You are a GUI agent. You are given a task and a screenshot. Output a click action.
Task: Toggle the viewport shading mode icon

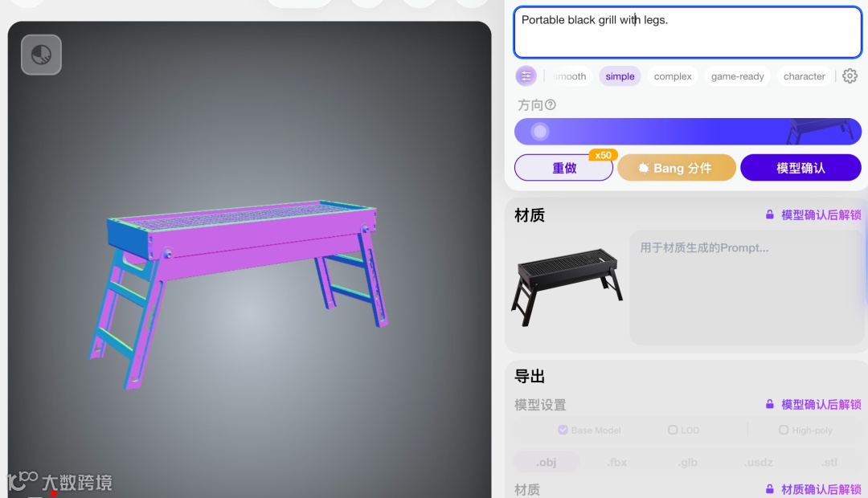click(42, 55)
